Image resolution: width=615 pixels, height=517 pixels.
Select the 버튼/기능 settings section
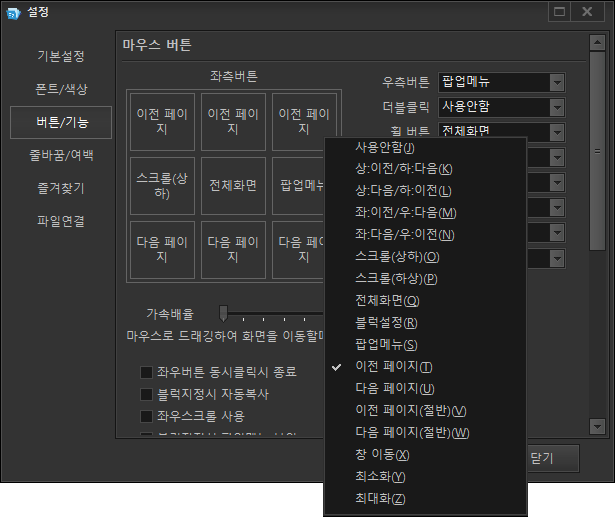pyautogui.click(x=61, y=122)
